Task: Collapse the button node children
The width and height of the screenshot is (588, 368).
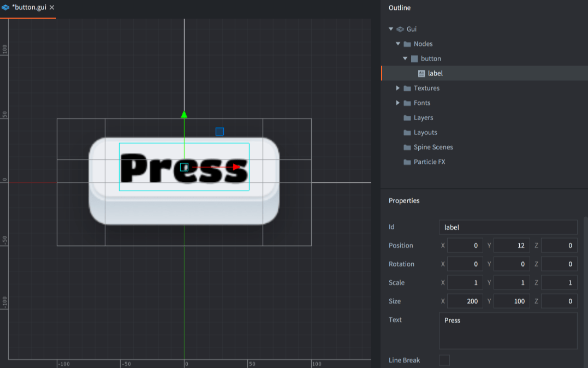Action: 405,58
